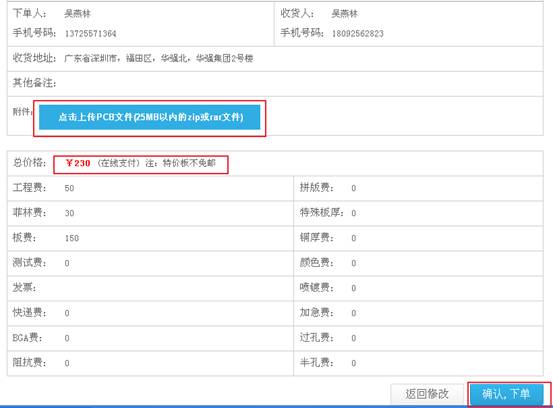This screenshot has height=408, width=553.
Task: Click the 阻抗费 impedance fee label
Action: coord(29,363)
